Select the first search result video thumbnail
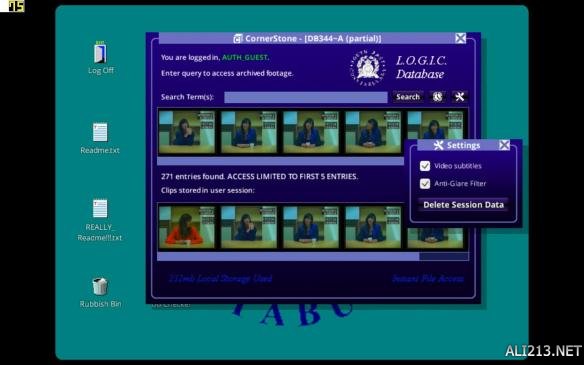 point(187,132)
